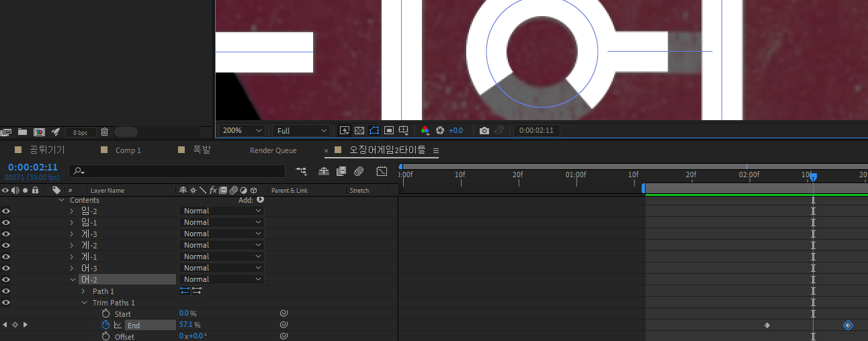Image resolution: width=868 pixels, height=341 pixels.
Task: Open Interpret Footage in Project panel
Action: [x=6, y=132]
